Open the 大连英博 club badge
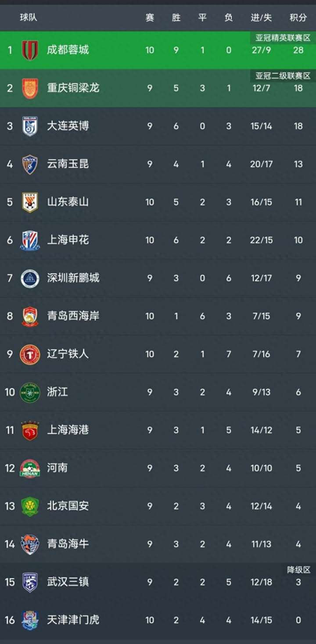Viewport: 316px width, 644px height. (x=30, y=126)
